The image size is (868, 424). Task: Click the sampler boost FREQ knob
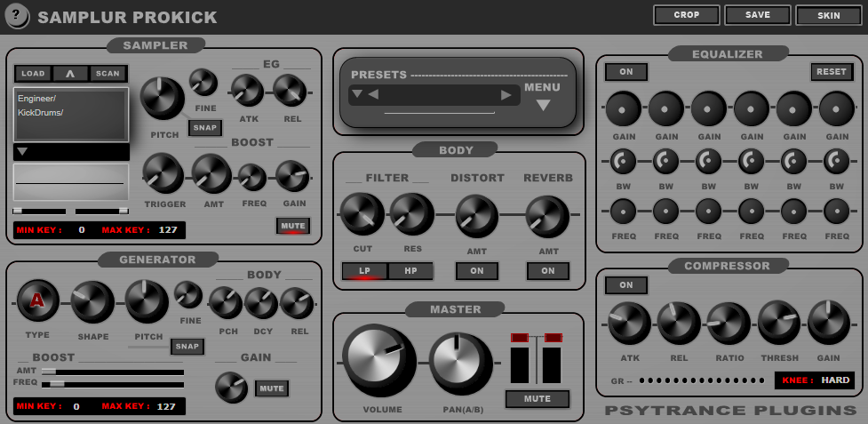(x=252, y=178)
